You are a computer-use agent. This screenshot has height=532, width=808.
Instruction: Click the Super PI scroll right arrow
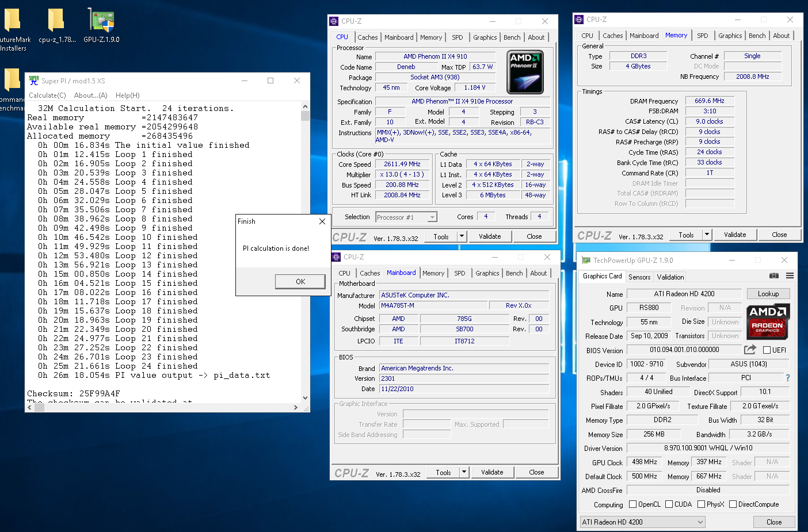(x=296, y=407)
